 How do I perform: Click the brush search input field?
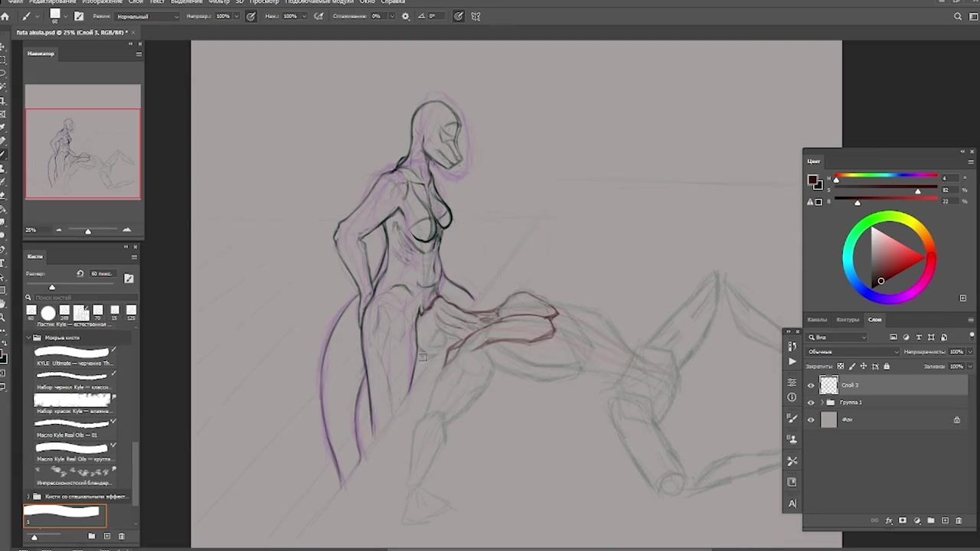pyautogui.click(x=84, y=297)
